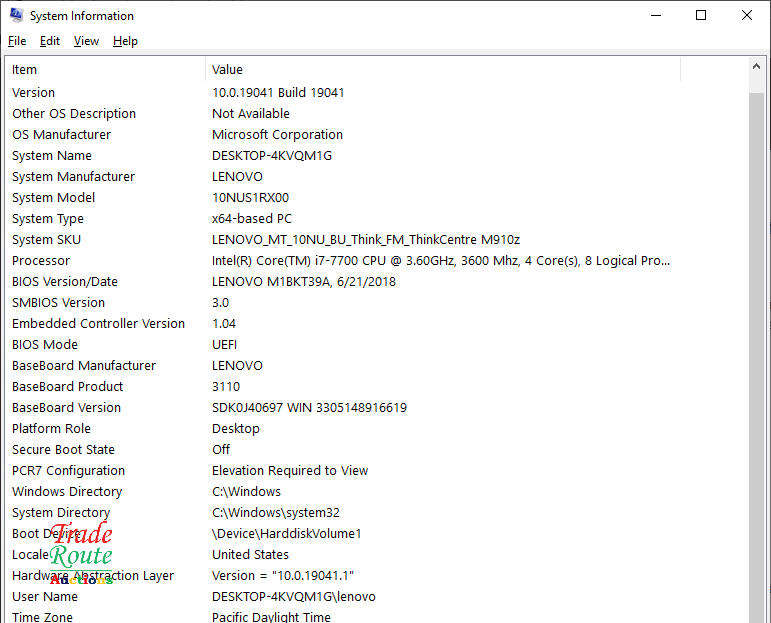Close the System Information window
This screenshot has width=771, height=623.
point(746,15)
